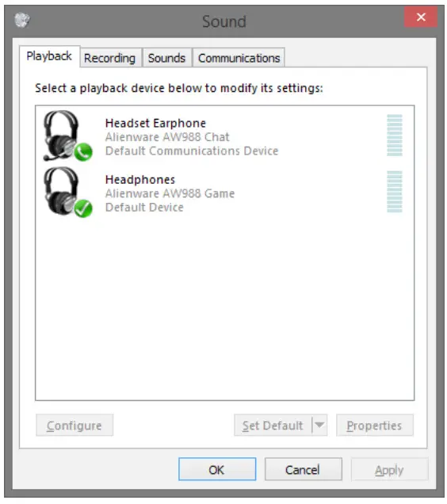Select the 'Headphones' device name
This screenshot has height=504, width=447.
click(140, 179)
